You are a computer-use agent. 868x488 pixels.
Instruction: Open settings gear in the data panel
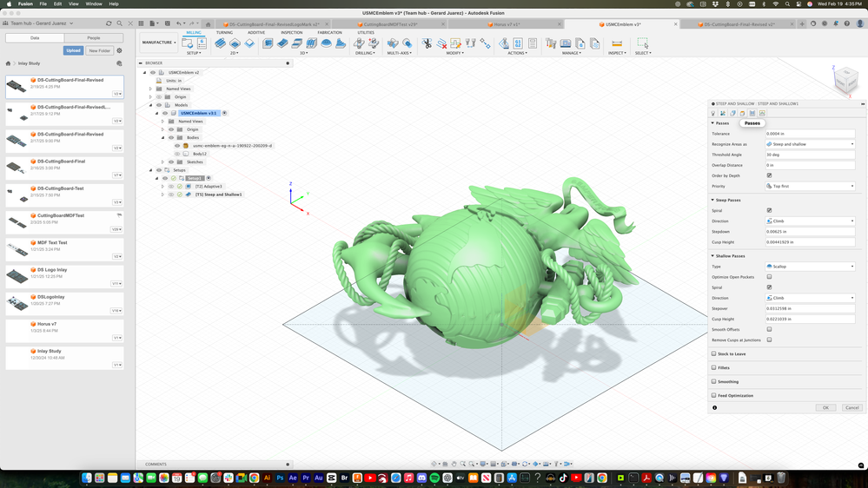pyautogui.click(x=120, y=50)
